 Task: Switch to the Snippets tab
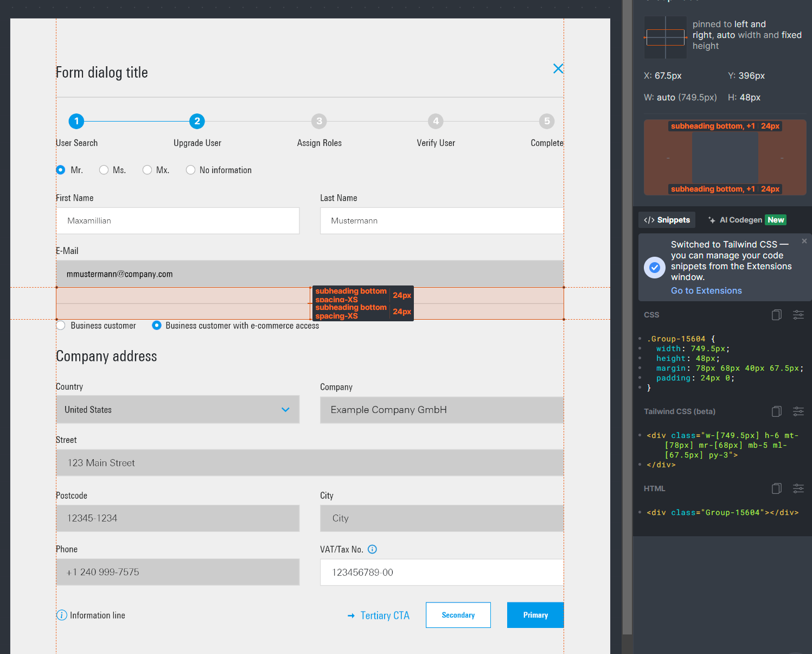click(x=667, y=220)
